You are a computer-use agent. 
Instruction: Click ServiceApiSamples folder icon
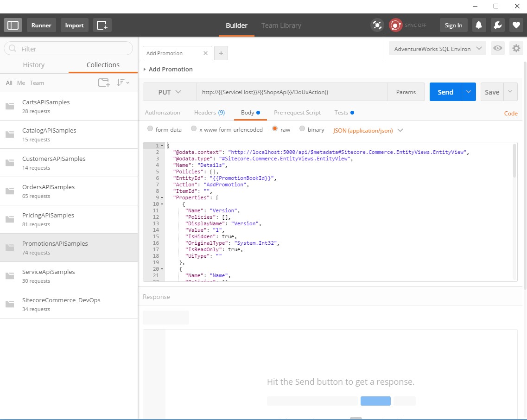tap(10, 276)
